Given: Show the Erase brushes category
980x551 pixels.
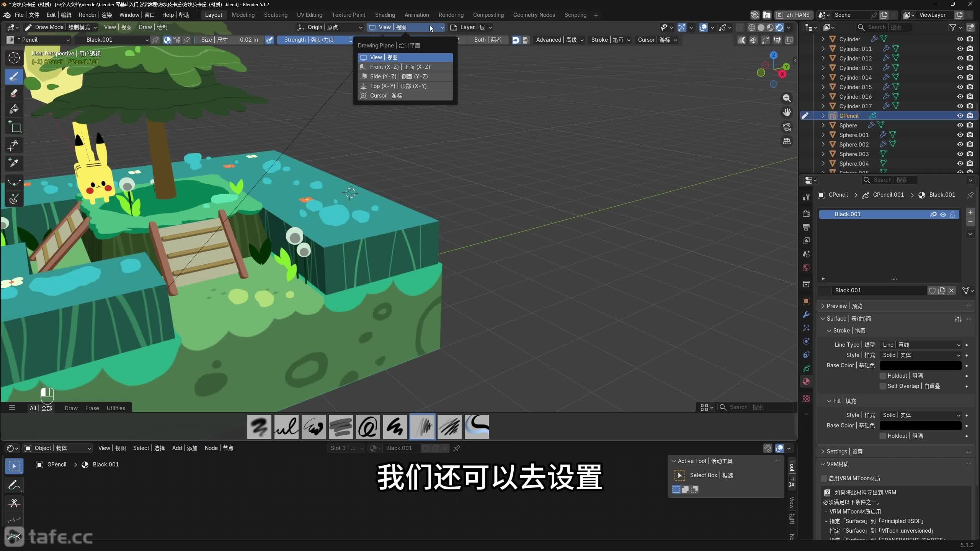Looking at the screenshot, I should pyautogui.click(x=92, y=408).
